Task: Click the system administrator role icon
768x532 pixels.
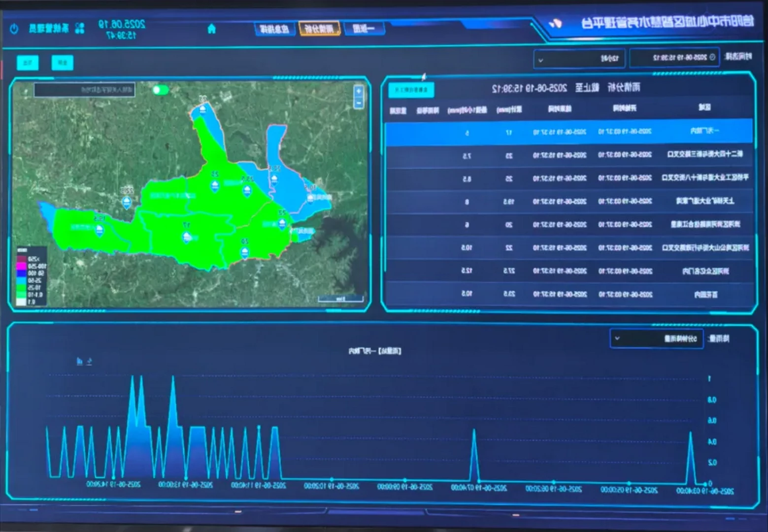Action: coord(80,28)
